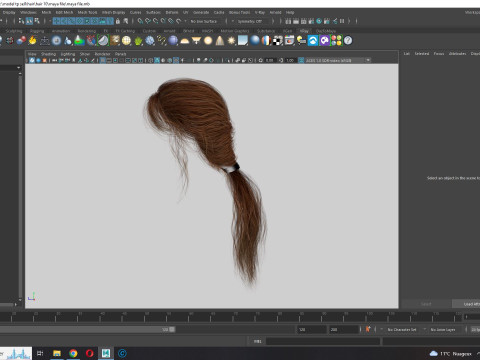Open the viewport Lighting menu
The height and width of the screenshot is (360, 480).
coord(68,54)
